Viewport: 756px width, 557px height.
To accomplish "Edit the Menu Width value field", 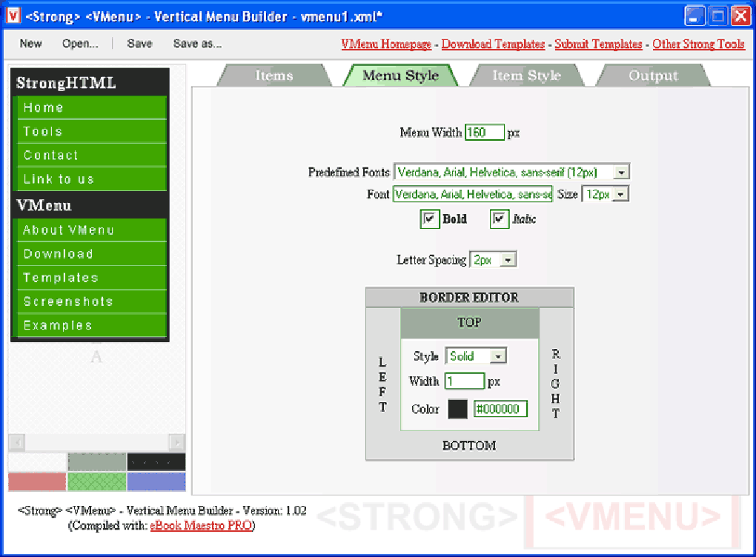I will coord(485,132).
